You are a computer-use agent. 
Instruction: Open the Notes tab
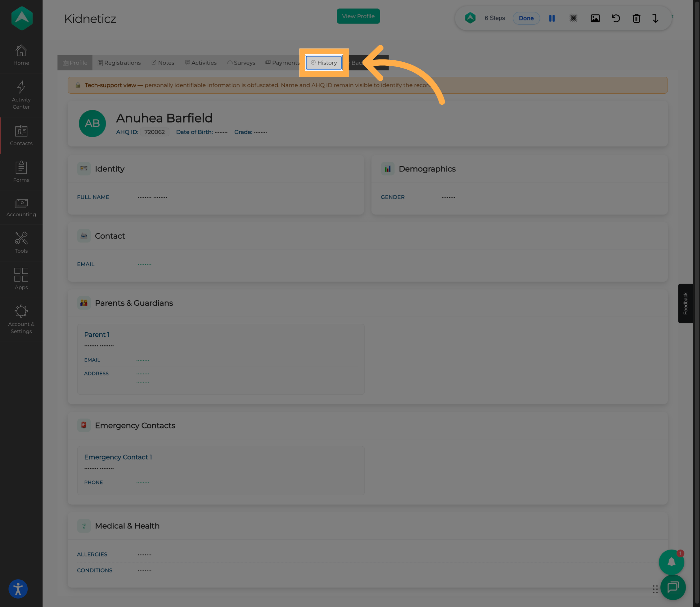click(x=163, y=63)
